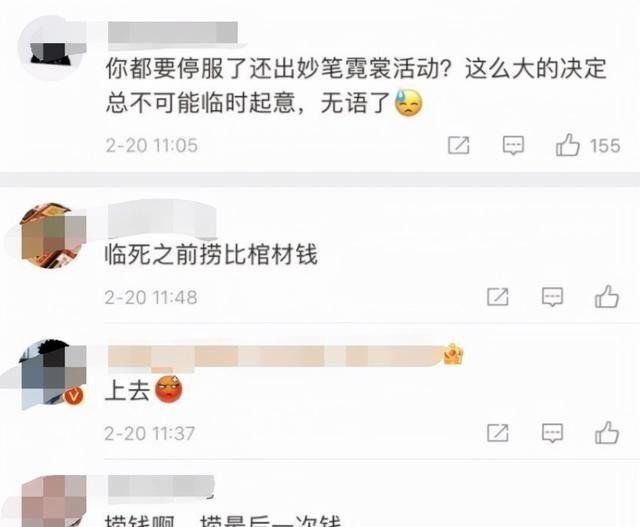Open reply box for the 上去 comment
Viewport: 640px width, 527px height.
(x=552, y=433)
